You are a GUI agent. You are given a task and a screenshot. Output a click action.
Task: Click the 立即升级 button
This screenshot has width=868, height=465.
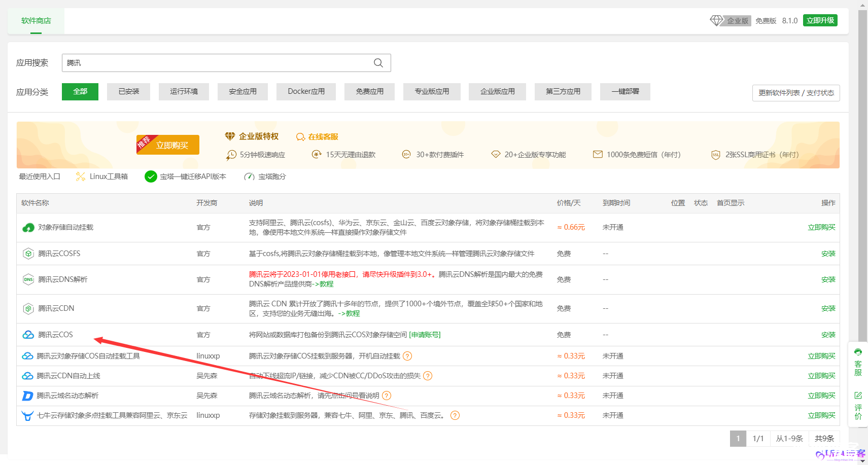(820, 20)
